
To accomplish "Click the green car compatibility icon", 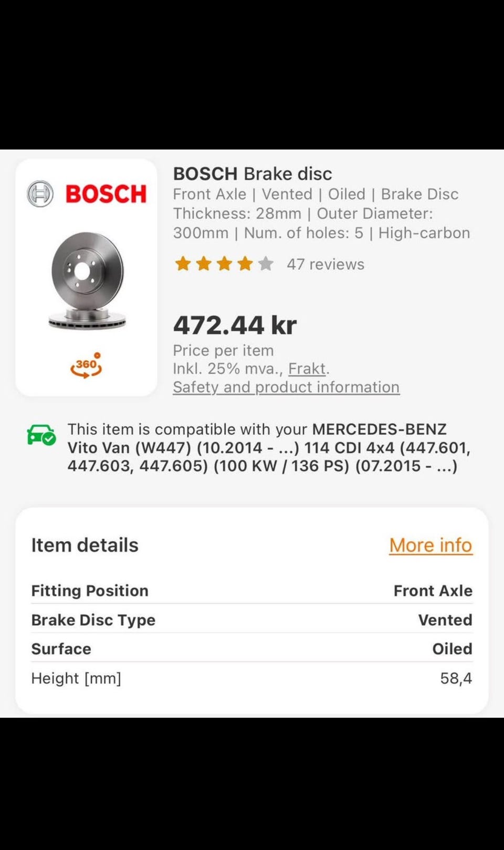I will (41, 436).
